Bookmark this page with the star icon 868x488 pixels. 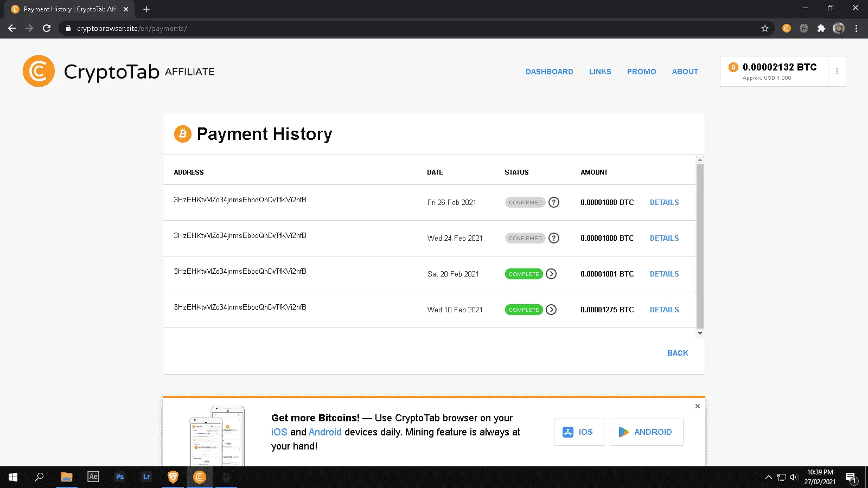pyautogui.click(x=765, y=28)
